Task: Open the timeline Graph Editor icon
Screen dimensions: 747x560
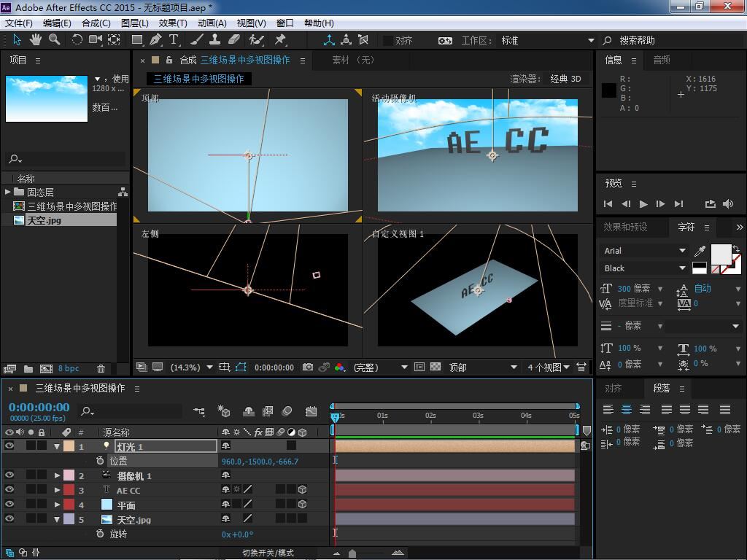Action: pos(311,411)
